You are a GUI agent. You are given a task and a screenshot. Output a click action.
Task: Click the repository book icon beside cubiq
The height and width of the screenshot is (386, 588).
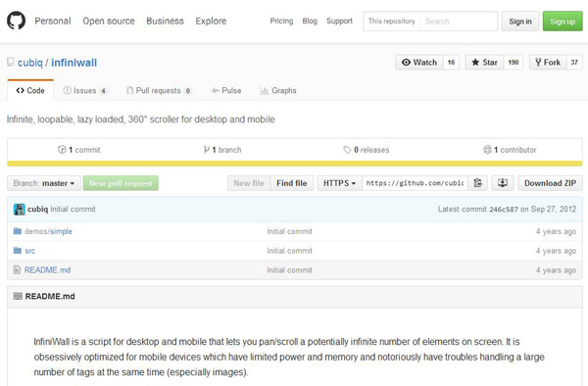coord(11,62)
